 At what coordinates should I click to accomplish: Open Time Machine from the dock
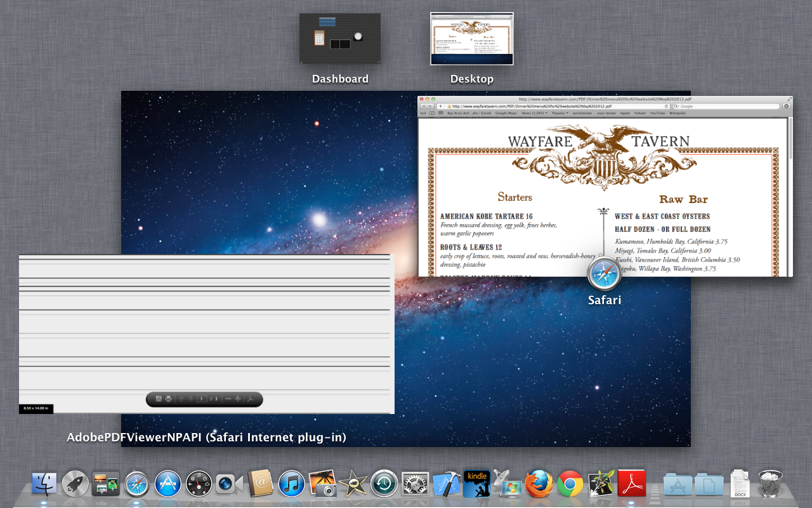384,484
